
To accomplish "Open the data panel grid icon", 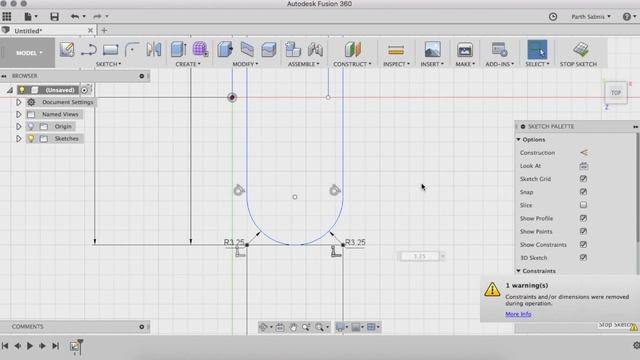I will 7,16.
